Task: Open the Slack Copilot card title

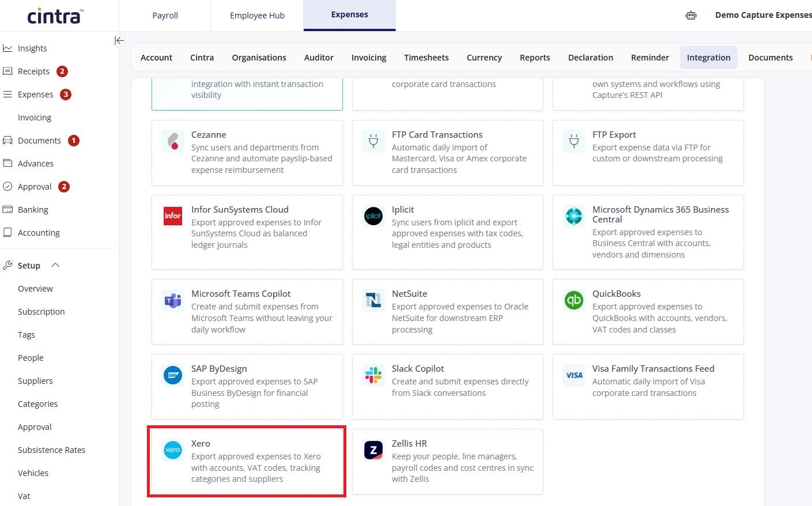Action: (418, 369)
